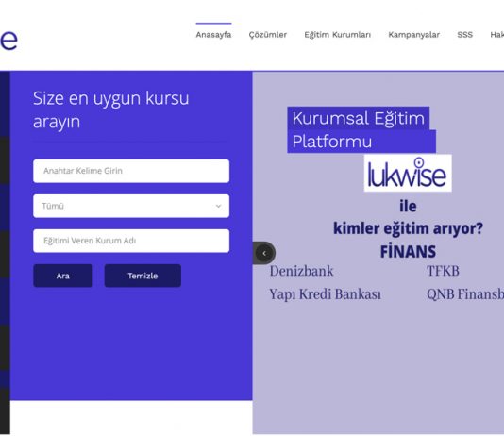Click the dropdown chevron in Tümü field

point(218,206)
